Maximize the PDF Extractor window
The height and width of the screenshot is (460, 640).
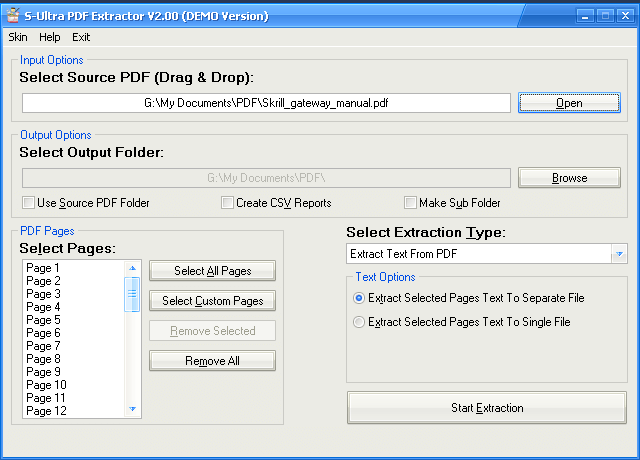pos(605,16)
